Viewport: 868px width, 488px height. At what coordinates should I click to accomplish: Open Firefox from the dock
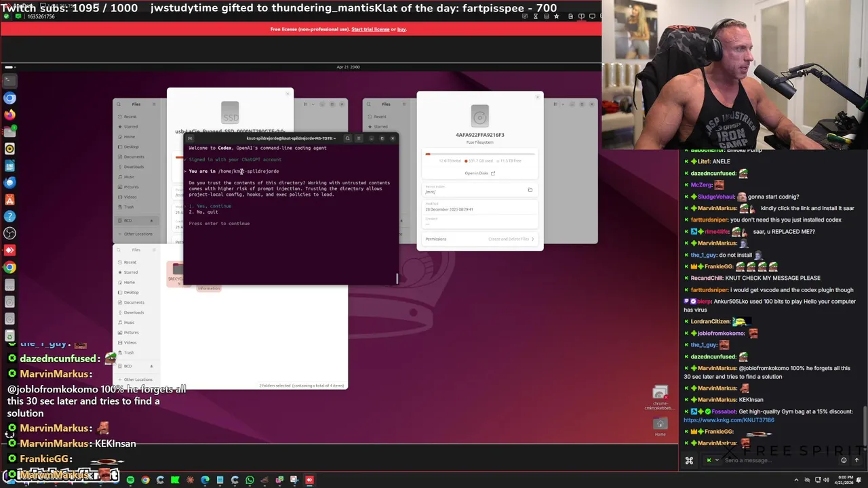pyautogui.click(x=9, y=115)
